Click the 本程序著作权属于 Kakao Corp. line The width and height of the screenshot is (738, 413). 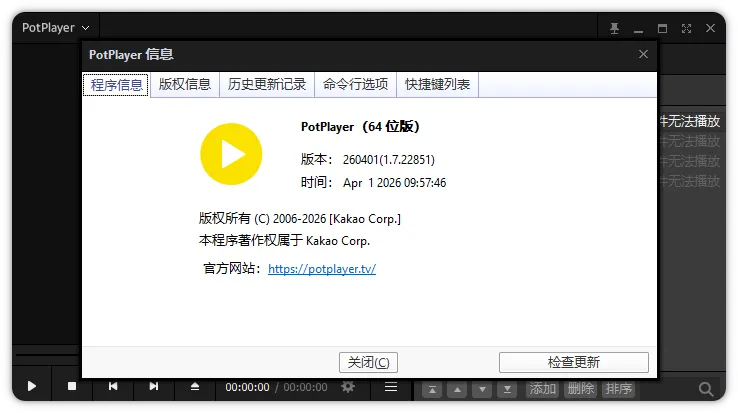tap(284, 241)
